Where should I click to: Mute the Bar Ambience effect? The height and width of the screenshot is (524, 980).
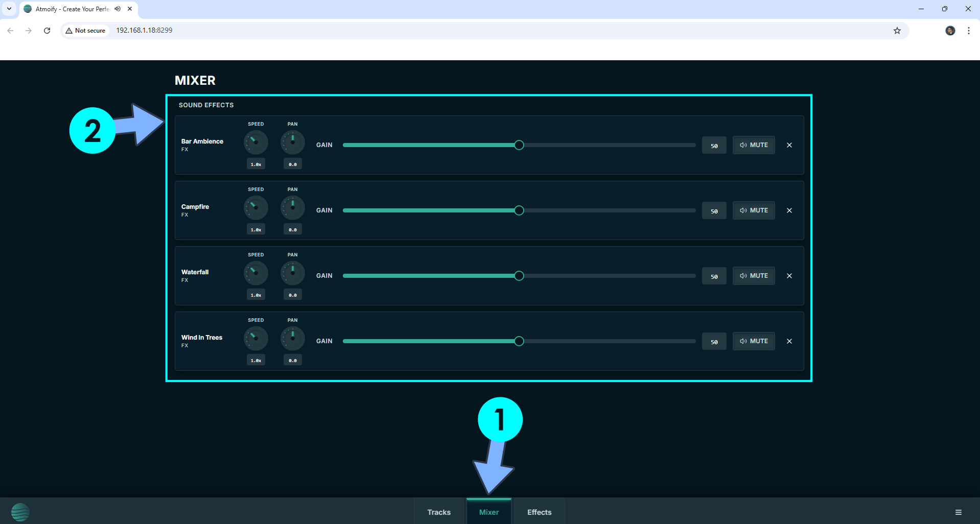pyautogui.click(x=753, y=145)
